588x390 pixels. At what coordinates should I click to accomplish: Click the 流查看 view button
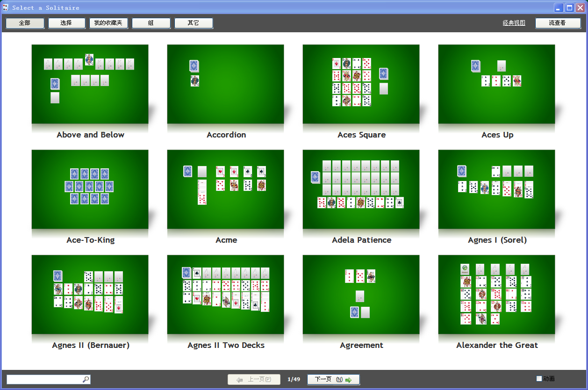pyautogui.click(x=558, y=23)
